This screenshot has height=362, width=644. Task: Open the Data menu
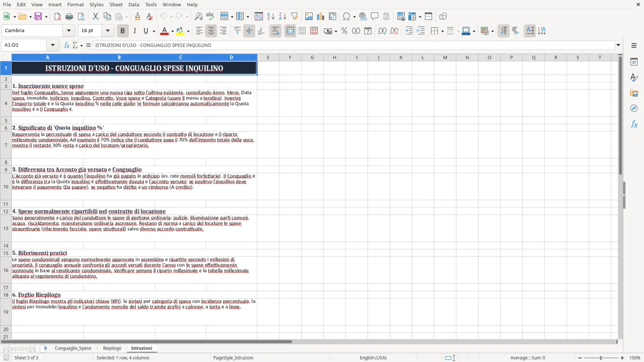[x=134, y=4]
